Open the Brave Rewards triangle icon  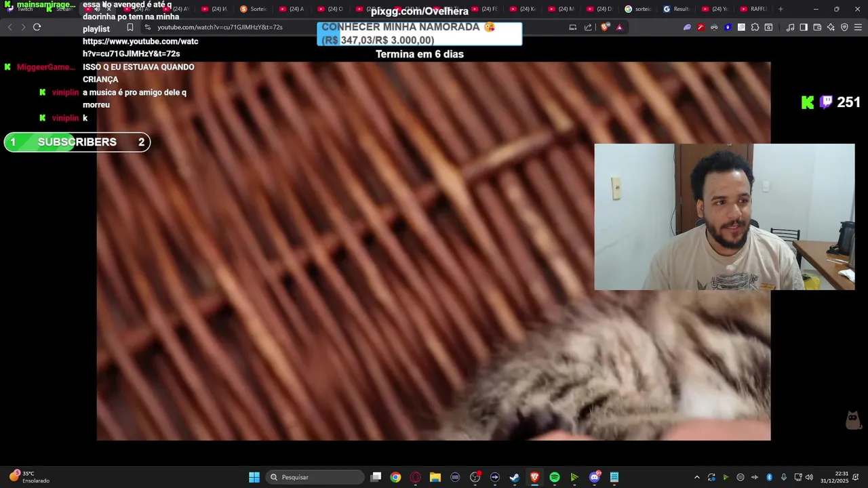tap(619, 27)
